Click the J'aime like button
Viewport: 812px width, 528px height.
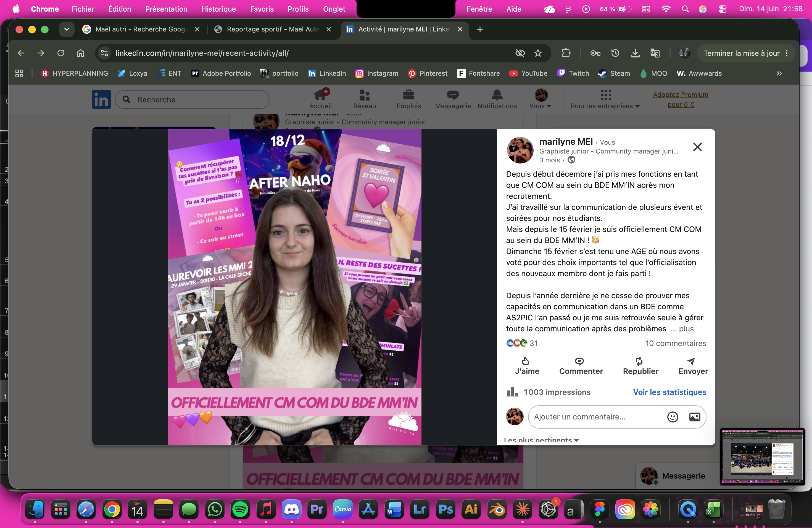click(x=527, y=366)
